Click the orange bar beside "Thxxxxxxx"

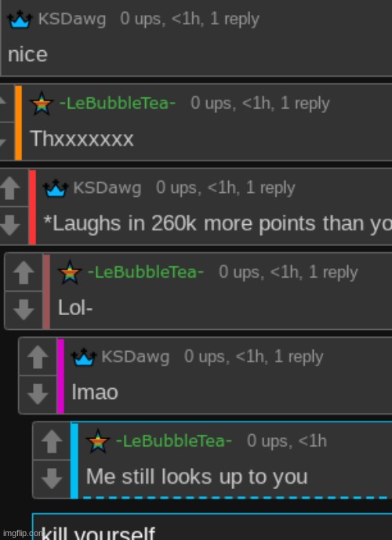pyautogui.click(x=18, y=122)
